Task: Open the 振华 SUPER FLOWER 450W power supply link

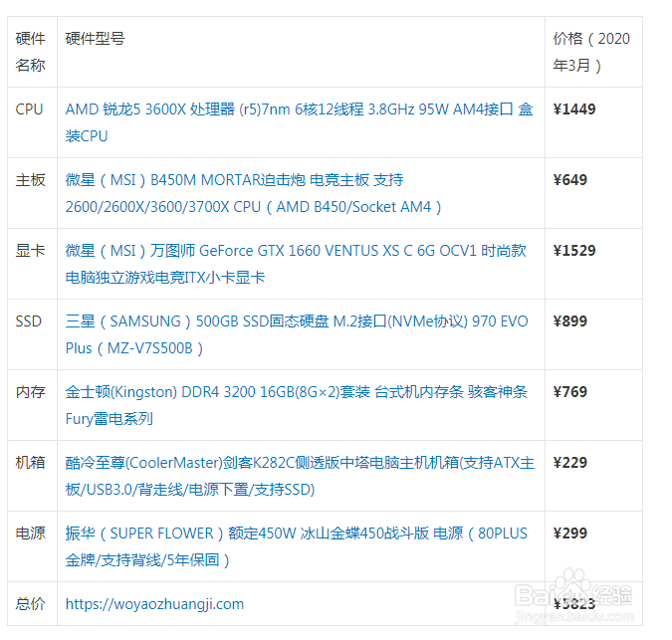Action: [296, 546]
